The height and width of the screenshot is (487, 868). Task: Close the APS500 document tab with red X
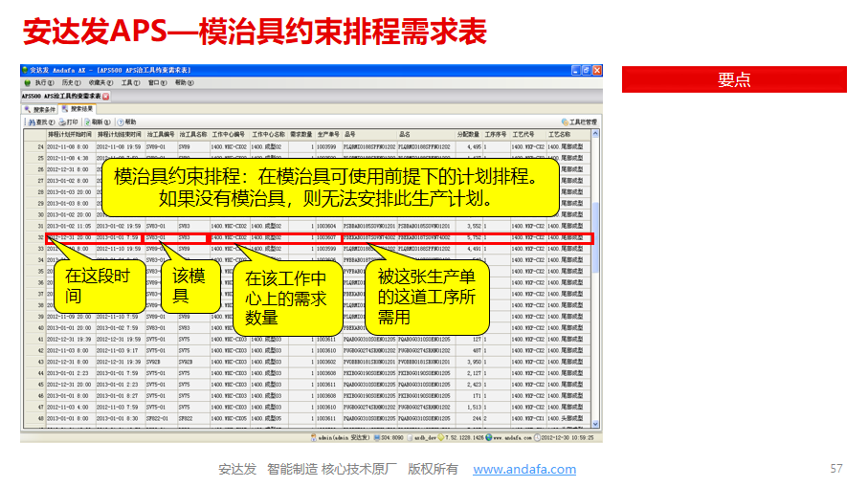[x=105, y=97]
